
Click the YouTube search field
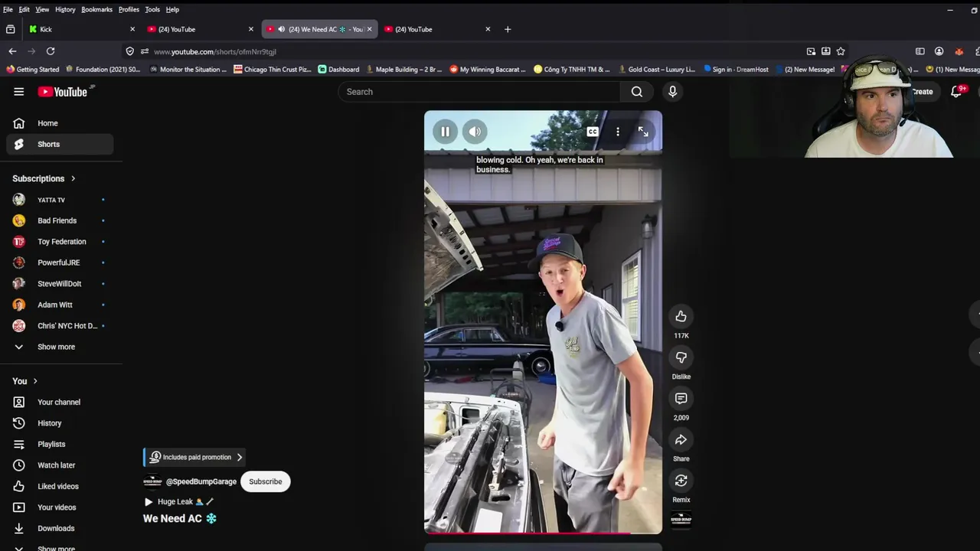click(479, 92)
